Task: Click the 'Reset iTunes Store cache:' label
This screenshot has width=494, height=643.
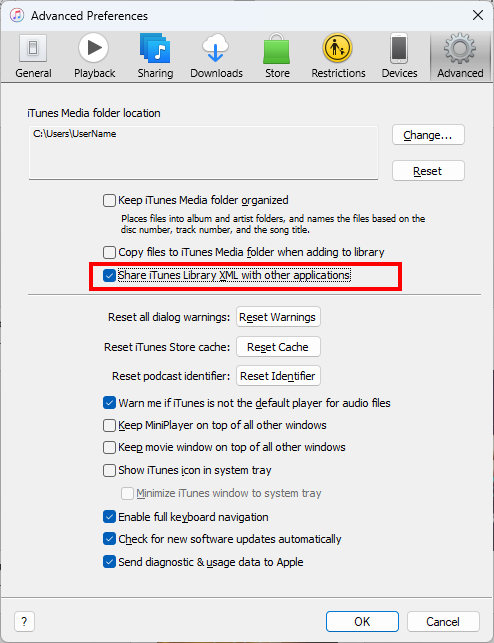Action: 167,347
